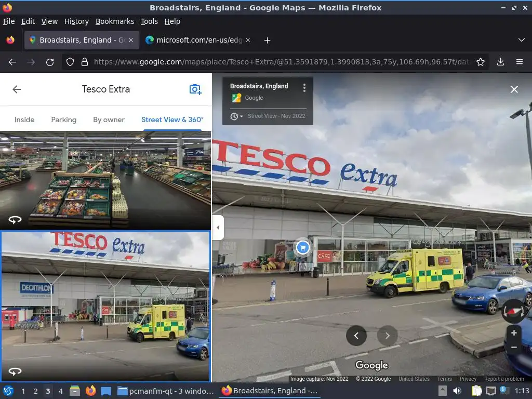Open the clipboard manager tray icon
The height and width of the screenshot is (399, 532).
point(476,391)
